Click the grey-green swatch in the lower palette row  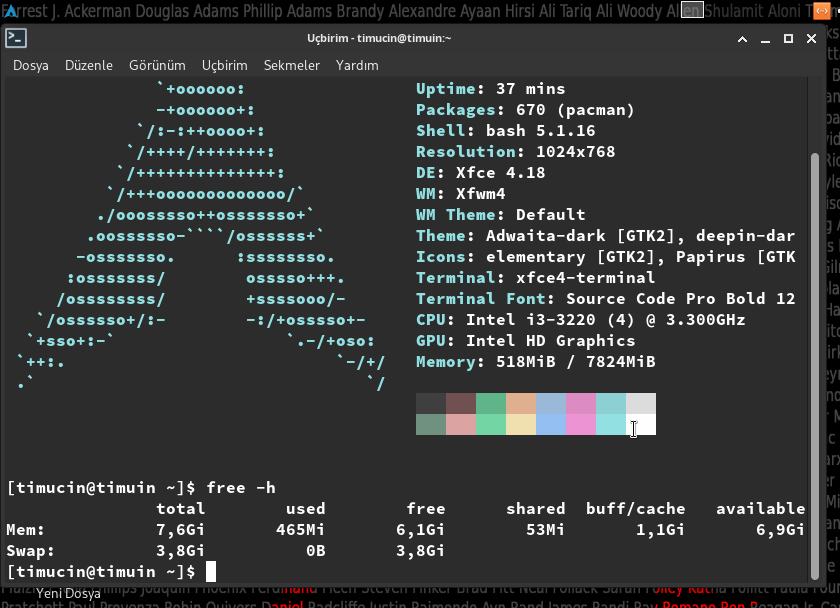point(431,424)
